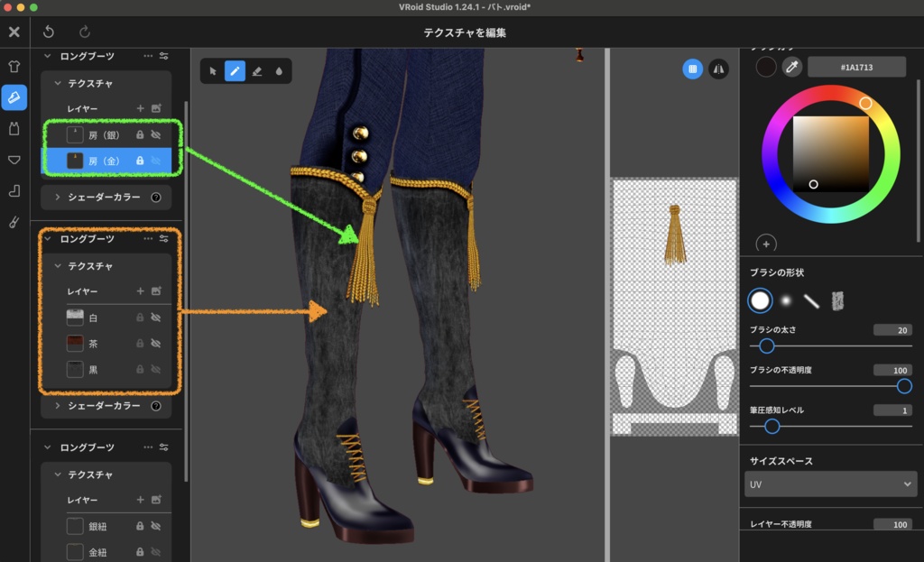
Task: Edit the レイヤー不透明度 value 100
Action: point(892,524)
